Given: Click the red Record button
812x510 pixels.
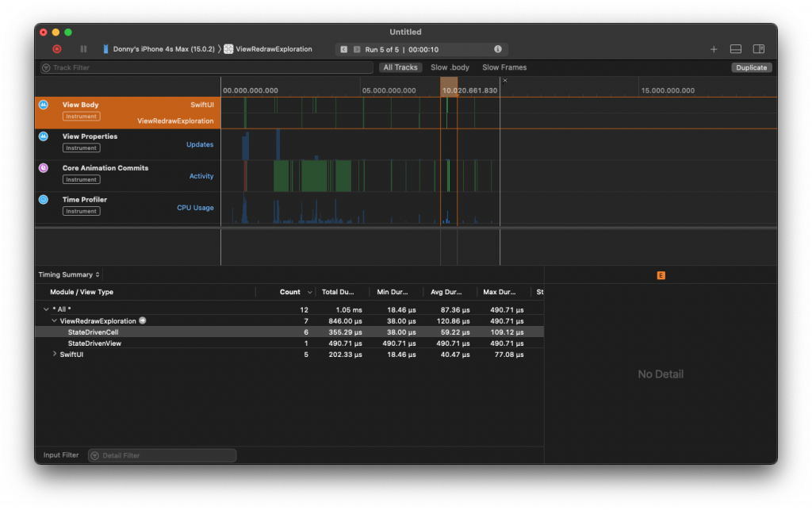Looking at the screenshot, I should coord(57,49).
